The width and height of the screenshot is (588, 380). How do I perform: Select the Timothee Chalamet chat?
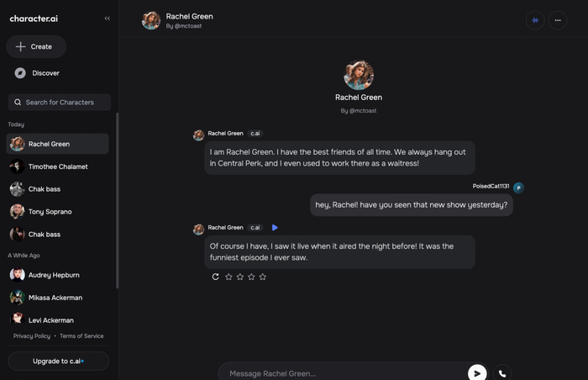click(58, 166)
